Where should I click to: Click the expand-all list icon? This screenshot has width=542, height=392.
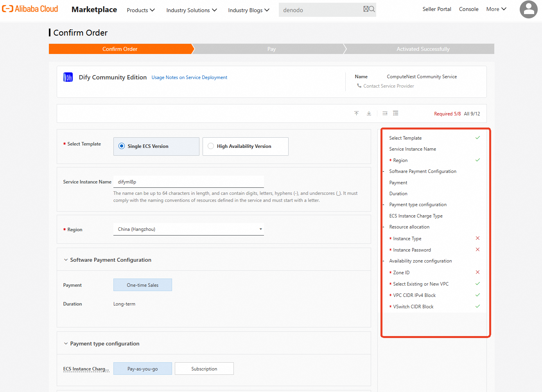tap(396, 113)
